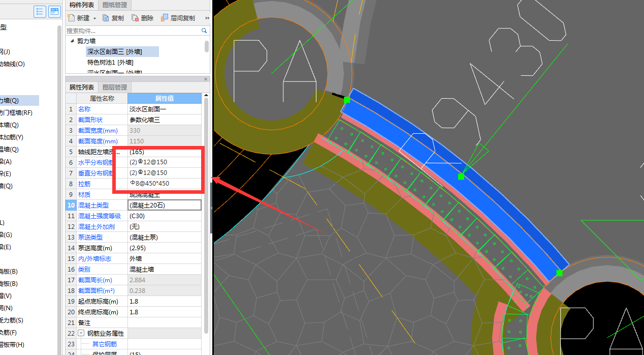Screen dimensions: 644x355
Task: Click the 层间复制 button
Action: [x=178, y=18]
